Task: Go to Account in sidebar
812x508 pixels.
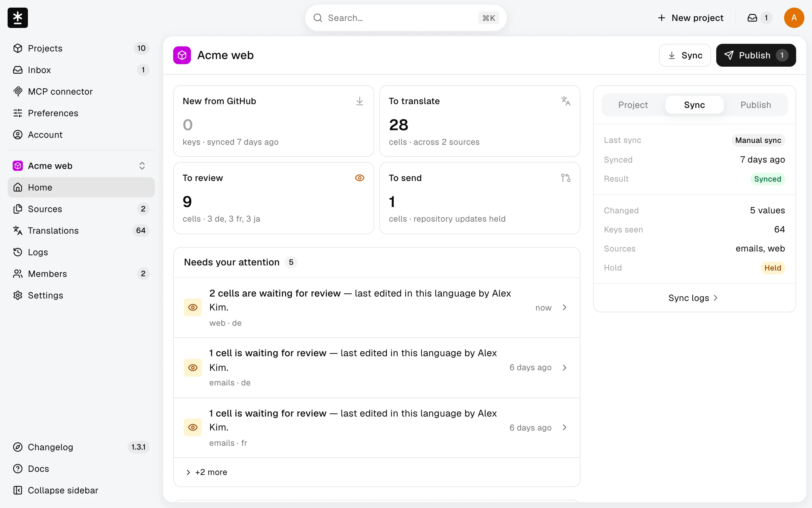Action: pyautogui.click(x=81, y=135)
